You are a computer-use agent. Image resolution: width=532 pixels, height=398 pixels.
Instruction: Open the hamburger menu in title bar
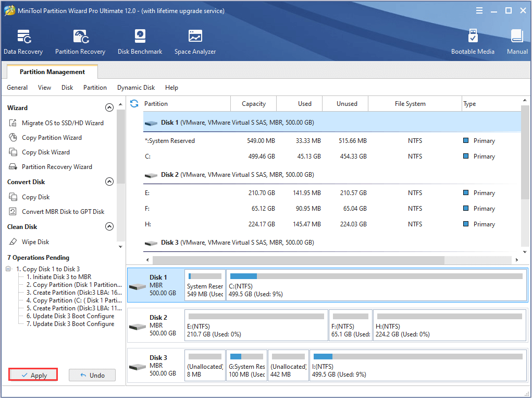pos(479,10)
